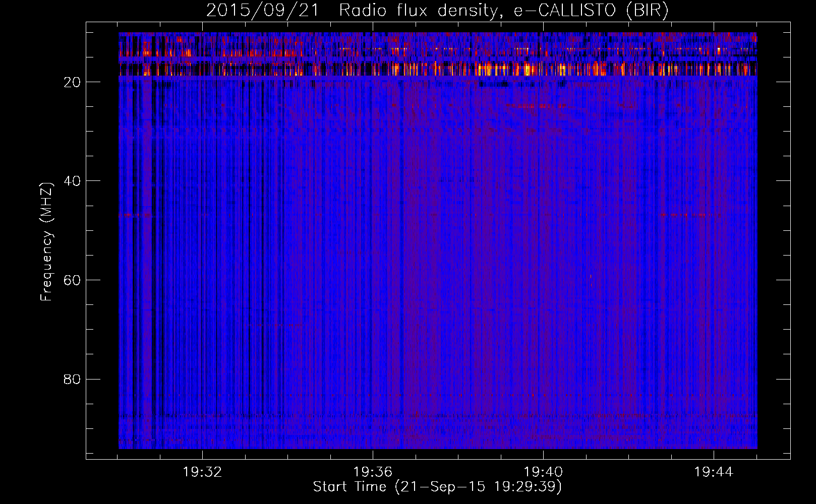Click the red horizontal streak near 25 MHz

point(535,106)
